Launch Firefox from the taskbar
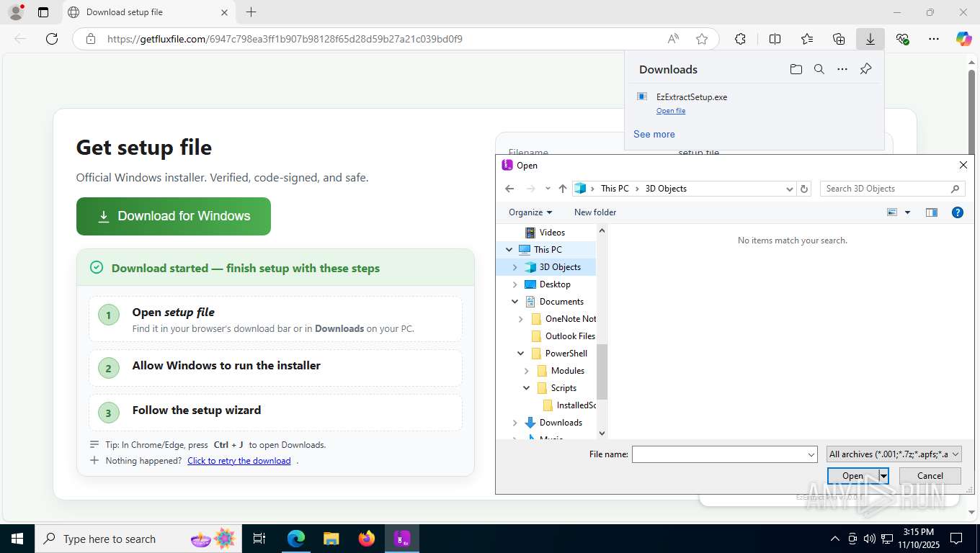980x553 pixels. click(367, 539)
